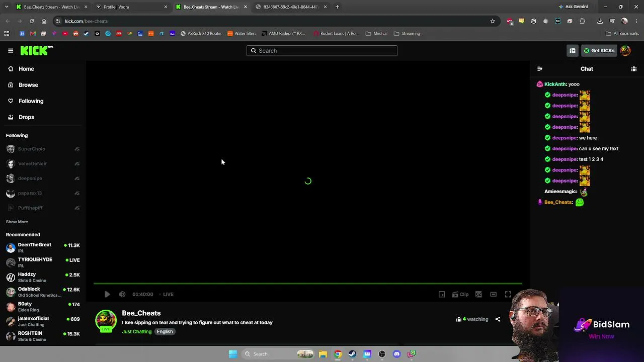Toggle theater mode icon in player
The width and height of the screenshot is (644, 362).
tap(494, 294)
